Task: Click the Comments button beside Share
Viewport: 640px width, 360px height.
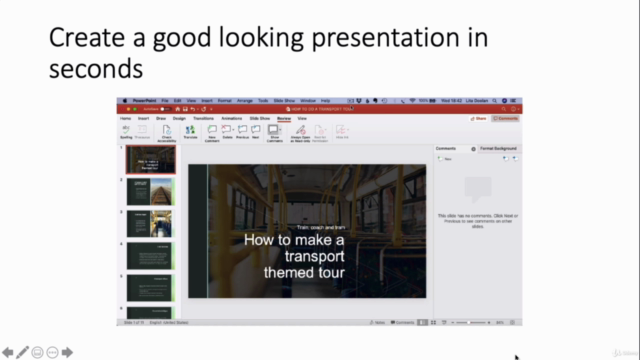Action: click(505, 118)
